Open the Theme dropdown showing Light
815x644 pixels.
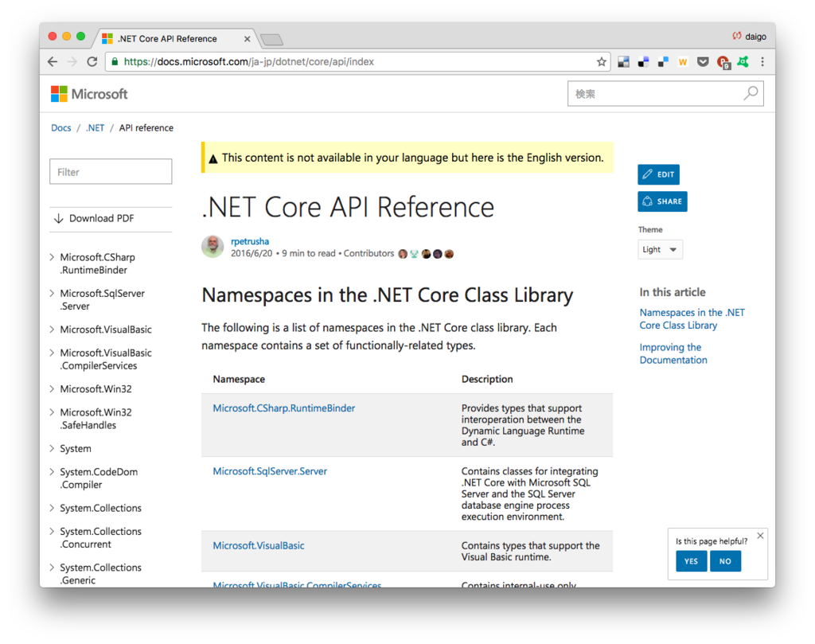click(660, 249)
